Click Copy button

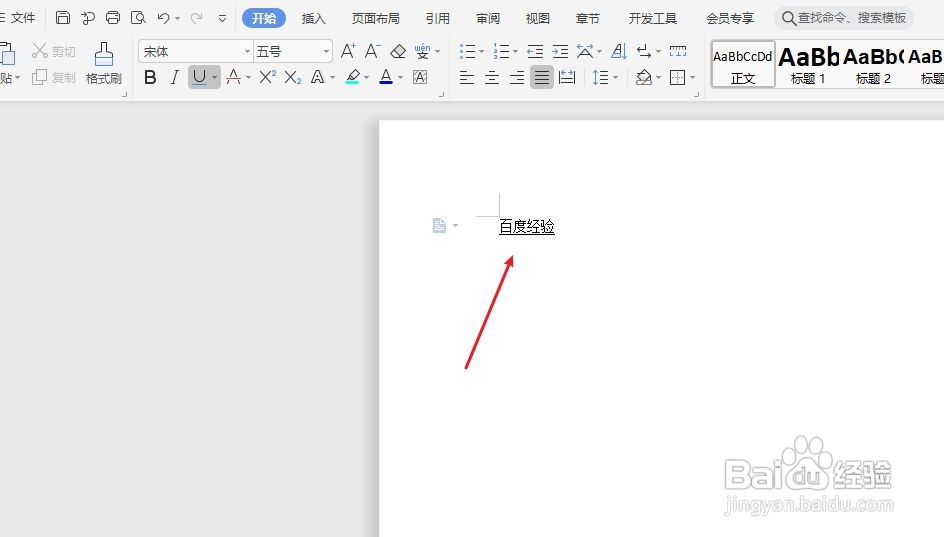tap(54, 77)
